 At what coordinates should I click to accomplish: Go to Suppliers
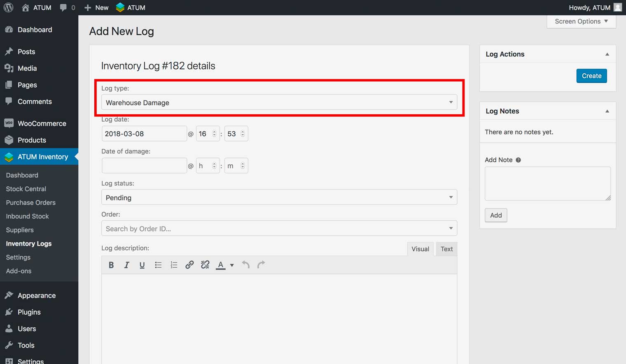[x=20, y=230]
